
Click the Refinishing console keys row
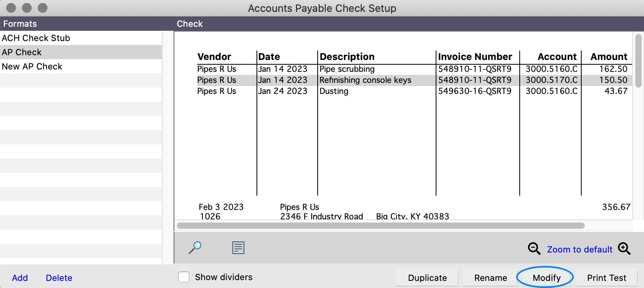pos(365,80)
